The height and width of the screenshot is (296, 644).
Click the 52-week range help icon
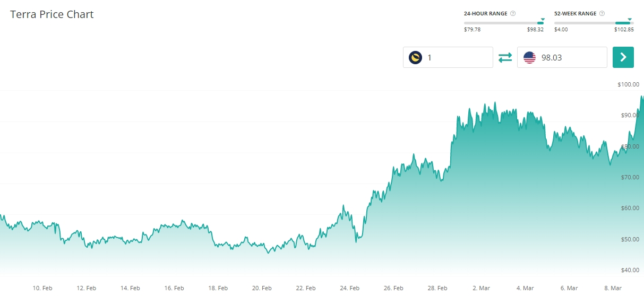tap(603, 13)
